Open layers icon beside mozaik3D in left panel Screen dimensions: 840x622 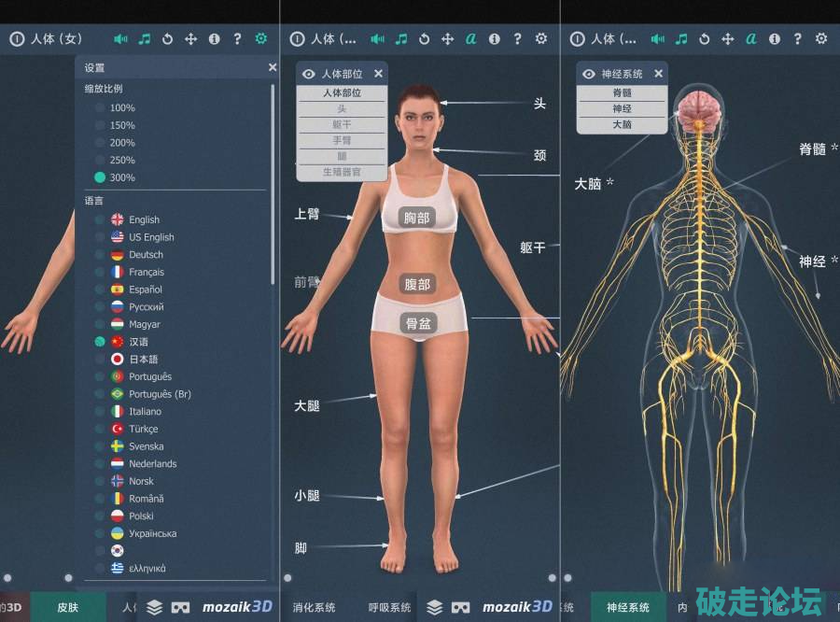tap(154, 607)
